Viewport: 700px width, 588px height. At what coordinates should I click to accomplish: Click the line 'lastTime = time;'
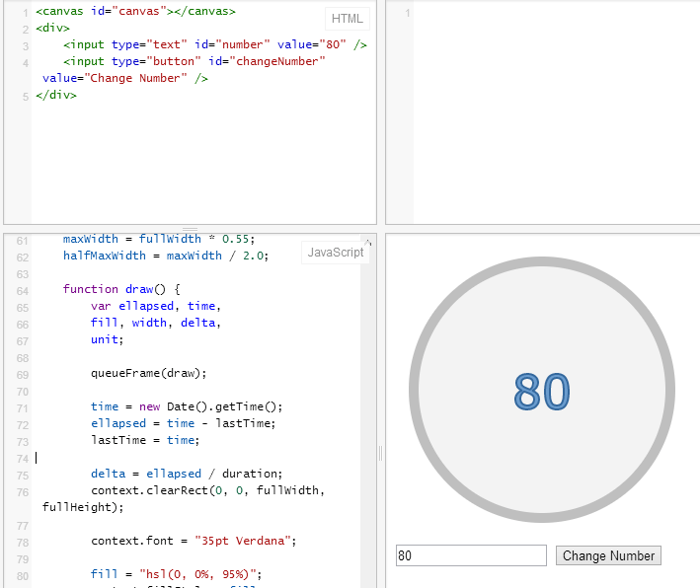point(145,440)
